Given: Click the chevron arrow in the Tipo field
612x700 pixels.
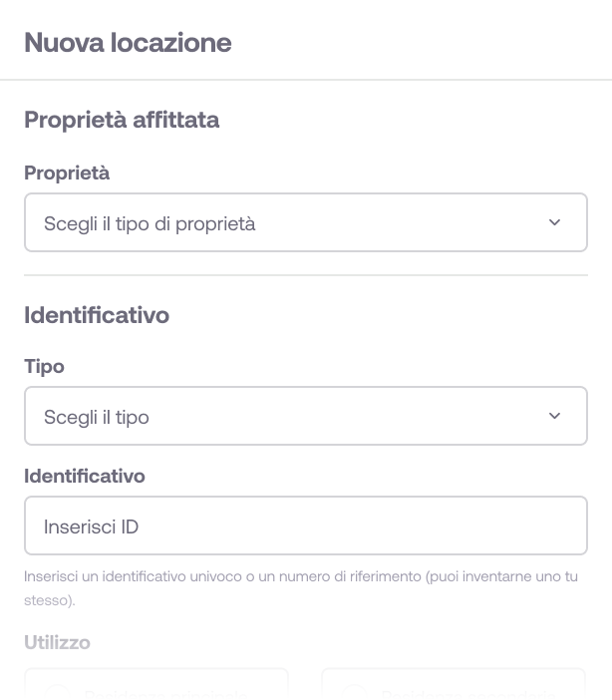Looking at the screenshot, I should pyautogui.click(x=555, y=416).
